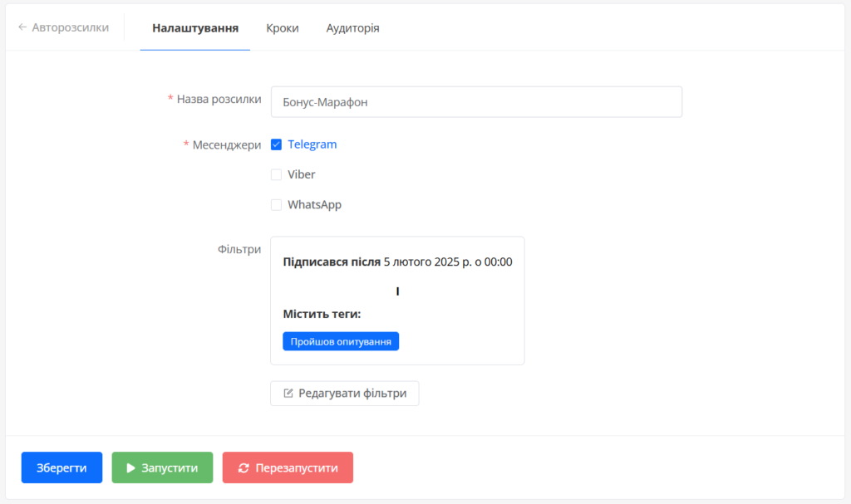The image size is (851, 504).
Task: Enable the Viber checkbox
Action: [x=277, y=174]
